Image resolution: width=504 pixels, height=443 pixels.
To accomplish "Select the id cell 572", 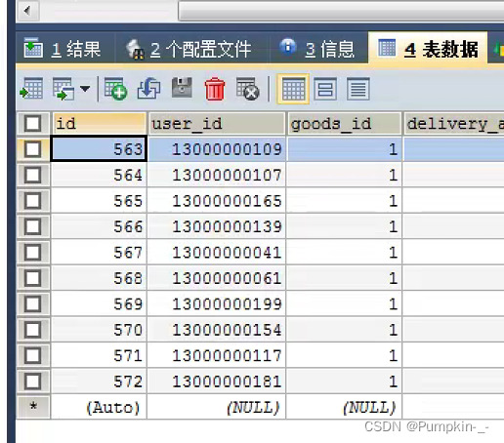I will pyautogui.click(x=99, y=382).
